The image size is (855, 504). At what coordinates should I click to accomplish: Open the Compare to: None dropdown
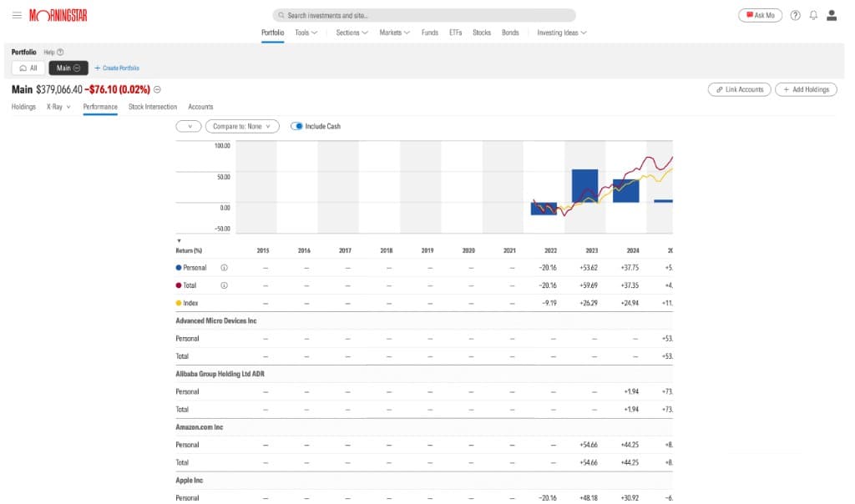click(x=242, y=126)
